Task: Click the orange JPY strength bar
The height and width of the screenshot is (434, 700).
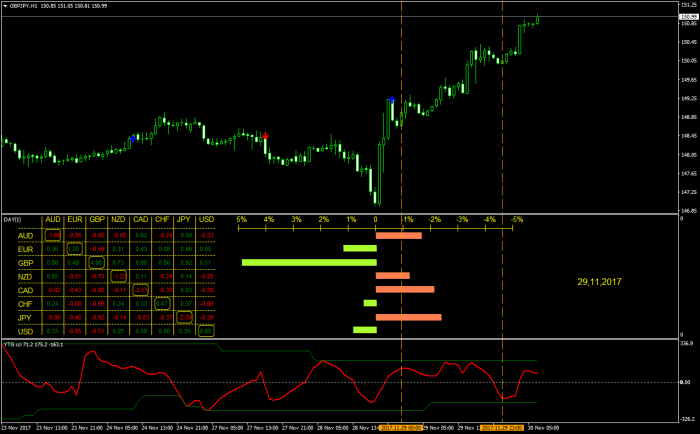Action: 408,317
